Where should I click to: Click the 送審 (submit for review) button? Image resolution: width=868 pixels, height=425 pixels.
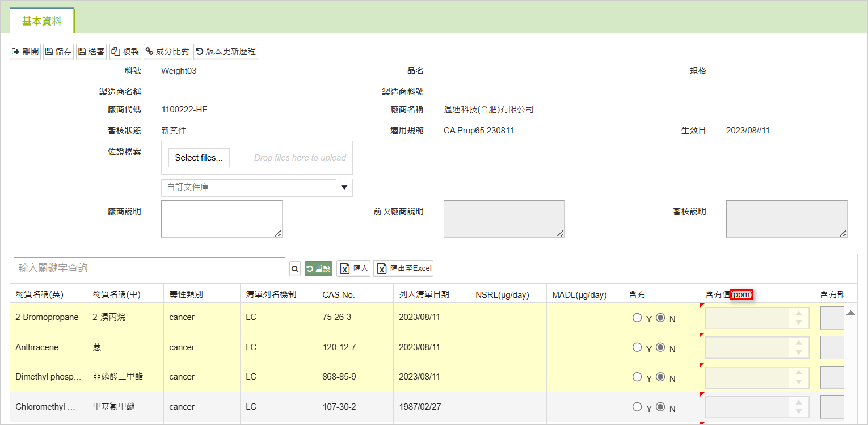pyautogui.click(x=91, y=52)
